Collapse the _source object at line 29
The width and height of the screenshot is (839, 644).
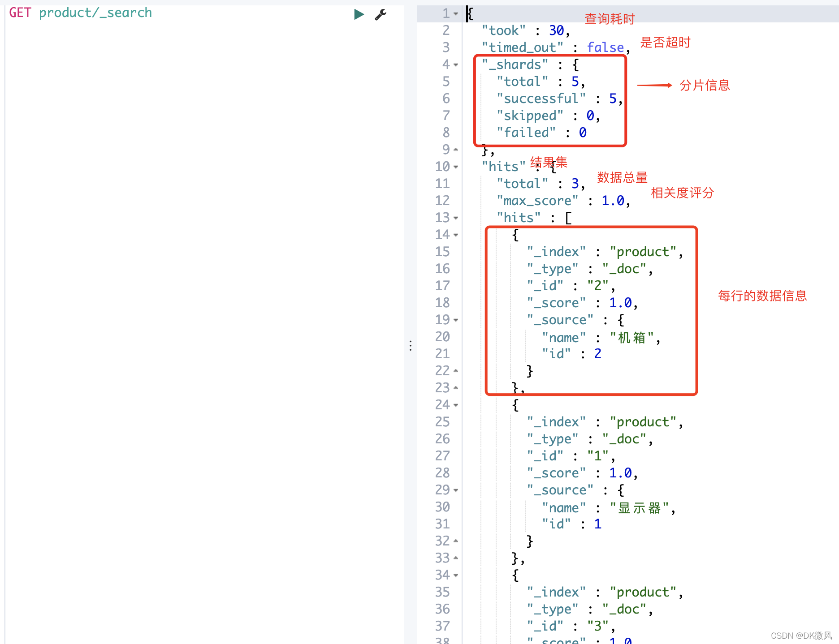click(x=455, y=489)
